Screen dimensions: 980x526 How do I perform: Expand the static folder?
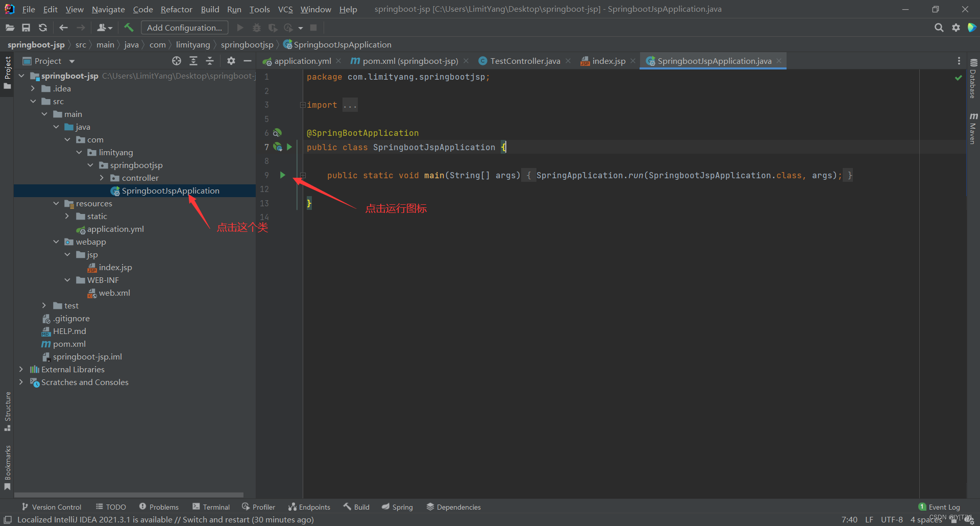point(67,216)
